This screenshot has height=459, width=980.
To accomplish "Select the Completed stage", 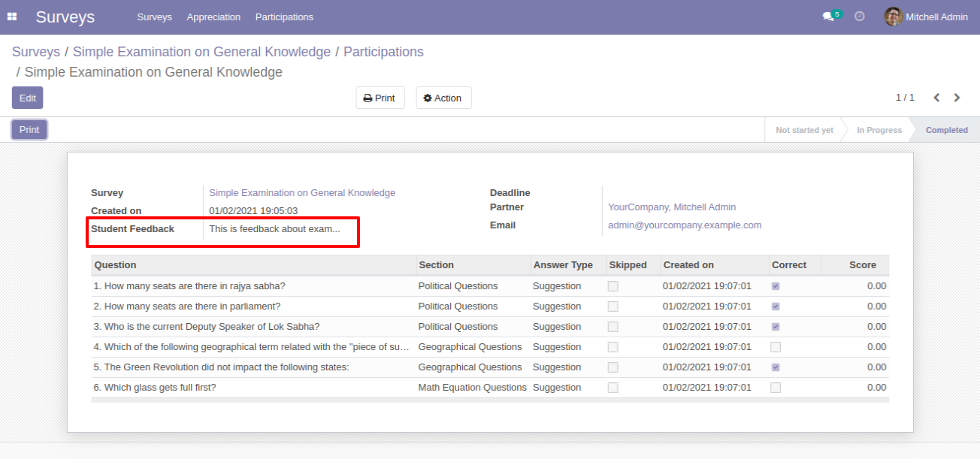I will click(946, 130).
